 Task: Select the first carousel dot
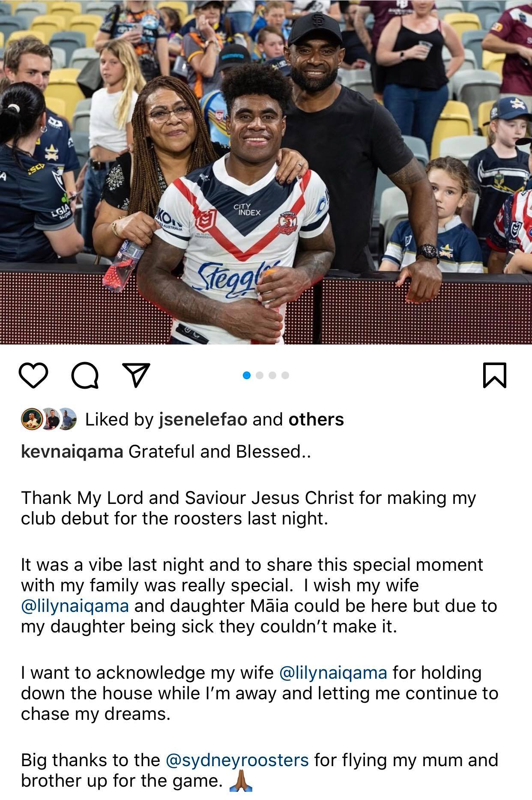(x=247, y=375)
